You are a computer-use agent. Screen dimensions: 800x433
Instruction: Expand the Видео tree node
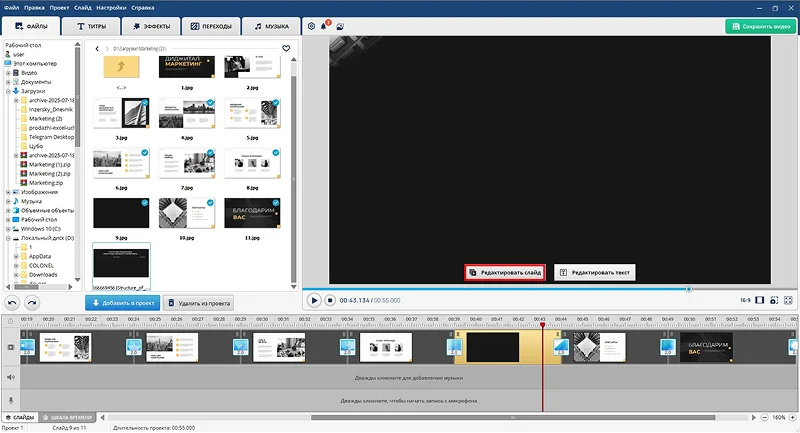pos(8,73)
